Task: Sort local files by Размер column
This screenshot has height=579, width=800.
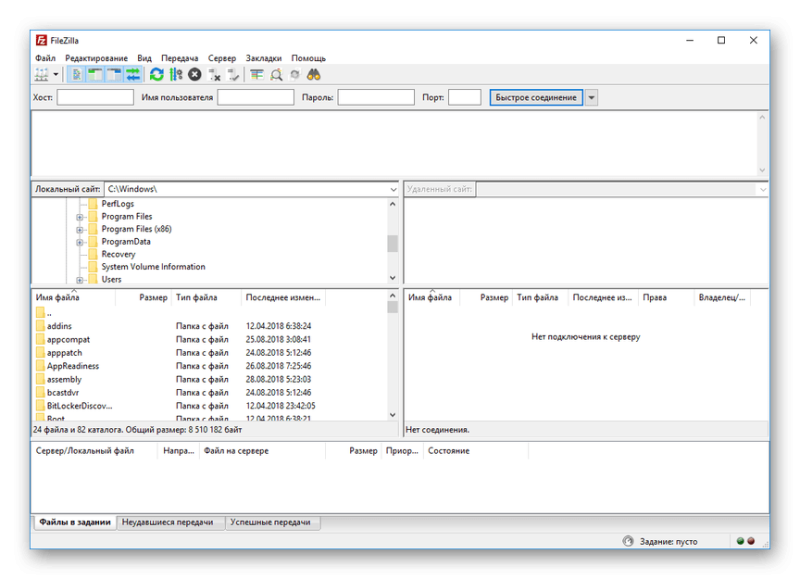Action: [145, 297]
